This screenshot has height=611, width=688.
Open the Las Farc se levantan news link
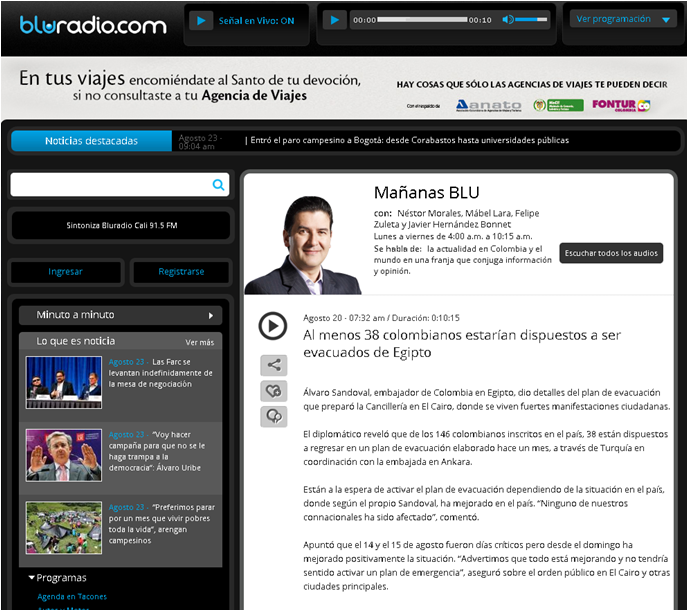(x=160, y=373)
